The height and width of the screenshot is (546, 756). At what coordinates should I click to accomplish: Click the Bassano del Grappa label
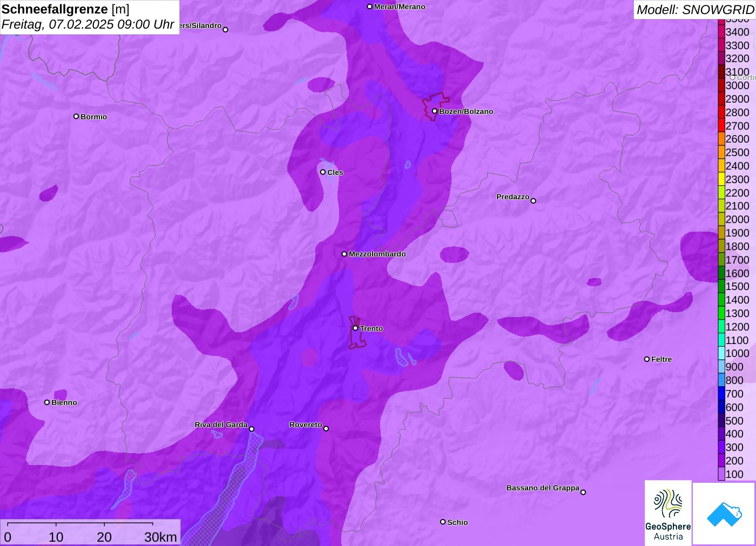click(x=543, y=488)
